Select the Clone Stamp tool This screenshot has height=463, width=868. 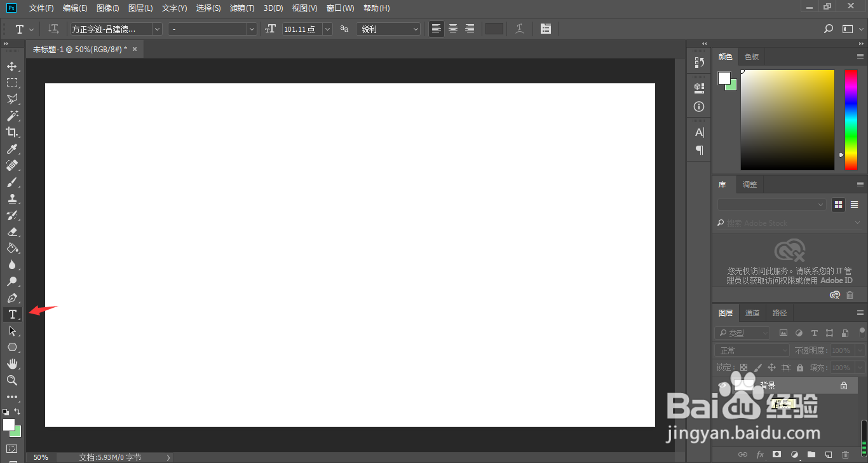[x=12, y=198]
